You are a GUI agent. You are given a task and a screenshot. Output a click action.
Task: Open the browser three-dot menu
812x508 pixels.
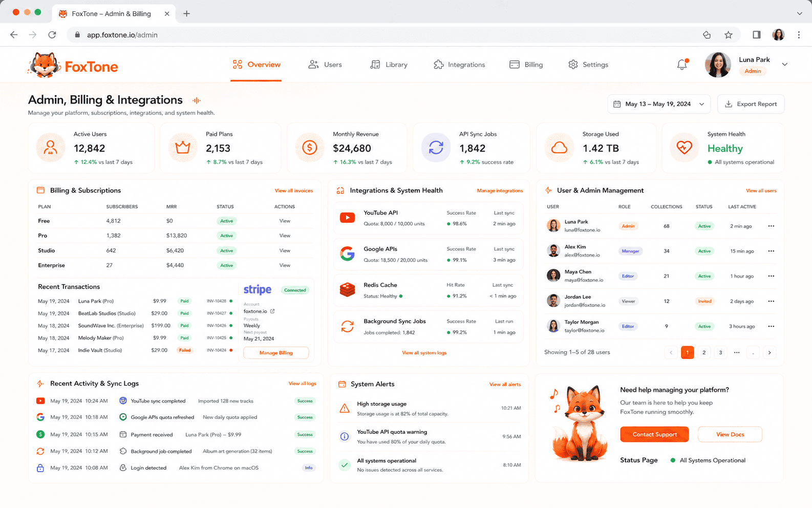pyautogui.click(x=799, y=35)
